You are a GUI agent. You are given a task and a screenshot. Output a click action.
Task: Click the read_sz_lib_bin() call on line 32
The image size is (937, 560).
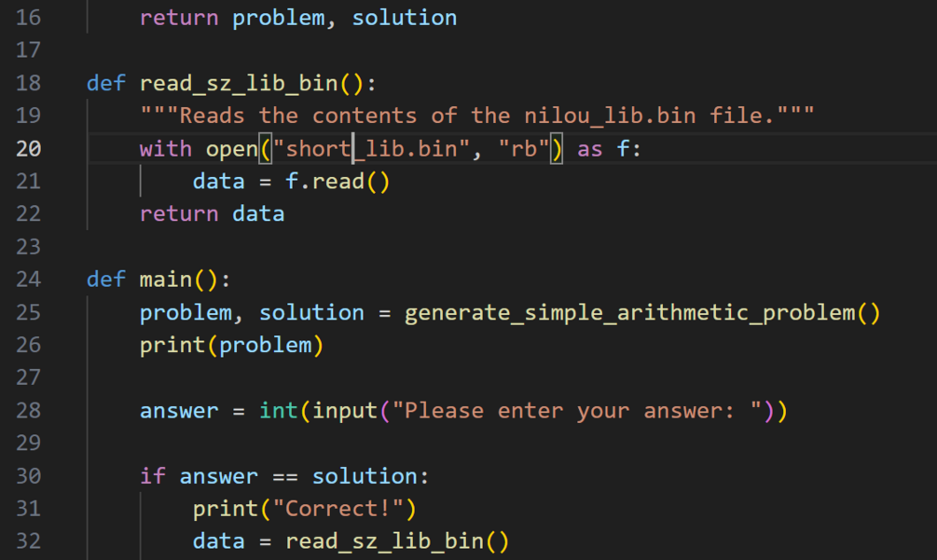[397, 541]
